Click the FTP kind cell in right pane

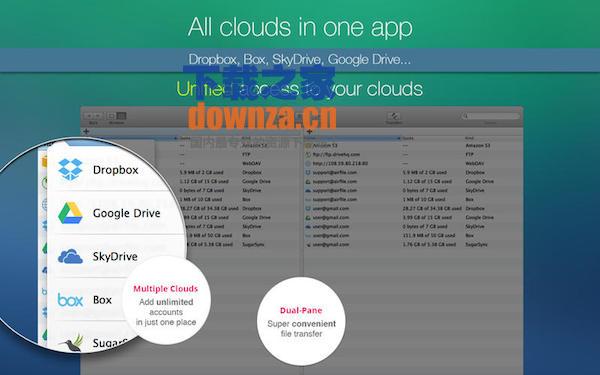[x=470, y=155]
